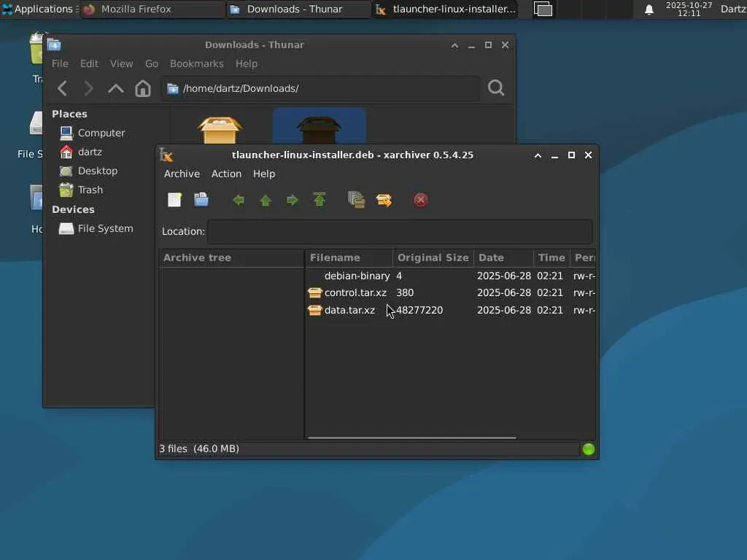The image size is (747, 560).
Task: Click Thunar's /home/dartz/Downloads/ path bar
Action: click(321, 88)
